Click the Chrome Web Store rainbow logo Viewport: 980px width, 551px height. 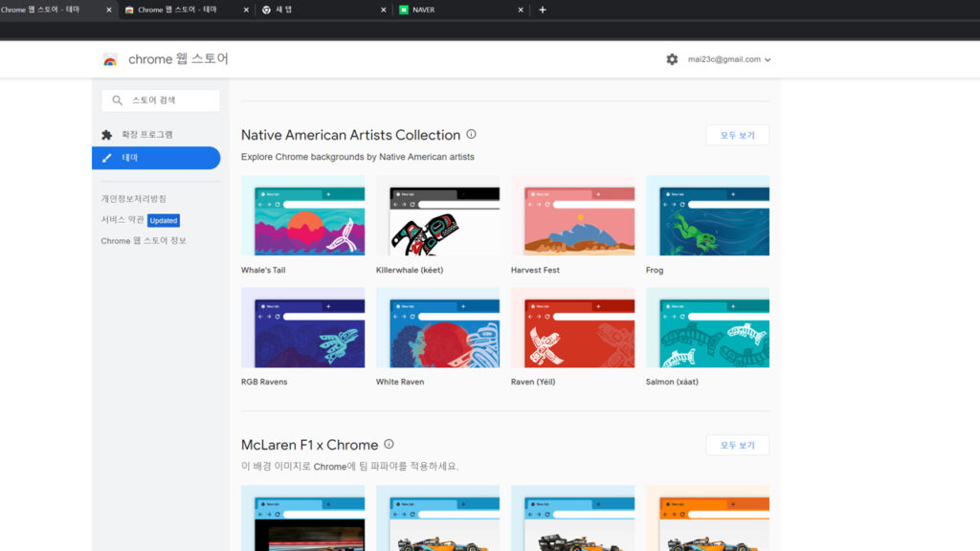click(110, 59)
